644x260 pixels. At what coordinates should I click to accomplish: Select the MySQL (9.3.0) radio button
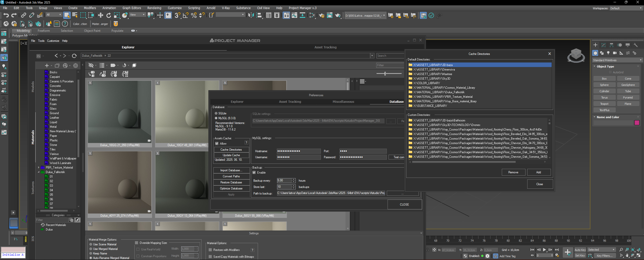pyautogui.click(x=216, y=118)
